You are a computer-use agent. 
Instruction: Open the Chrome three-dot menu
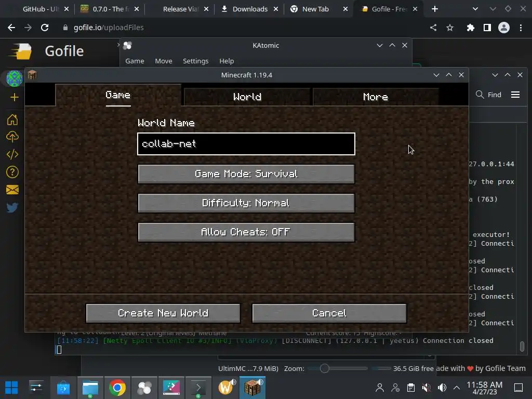[x=521, y=28]
